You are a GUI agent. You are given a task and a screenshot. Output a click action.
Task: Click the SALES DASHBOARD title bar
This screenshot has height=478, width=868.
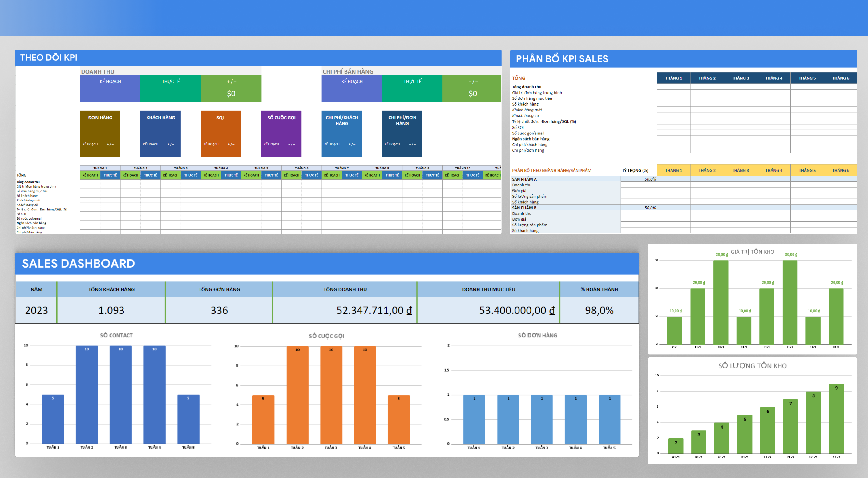tap(79, 263)
